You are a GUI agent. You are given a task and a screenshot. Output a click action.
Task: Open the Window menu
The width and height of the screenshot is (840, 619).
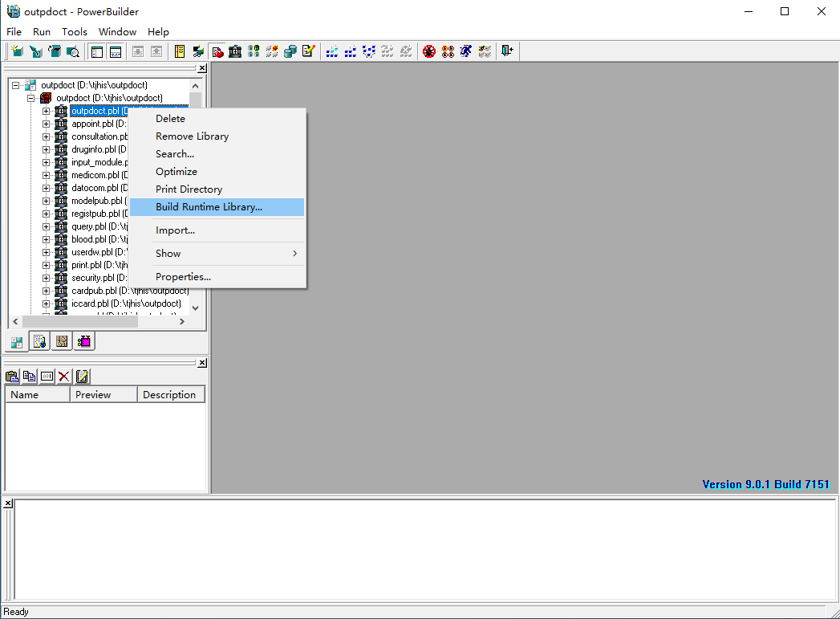click(x=117, y=31)
